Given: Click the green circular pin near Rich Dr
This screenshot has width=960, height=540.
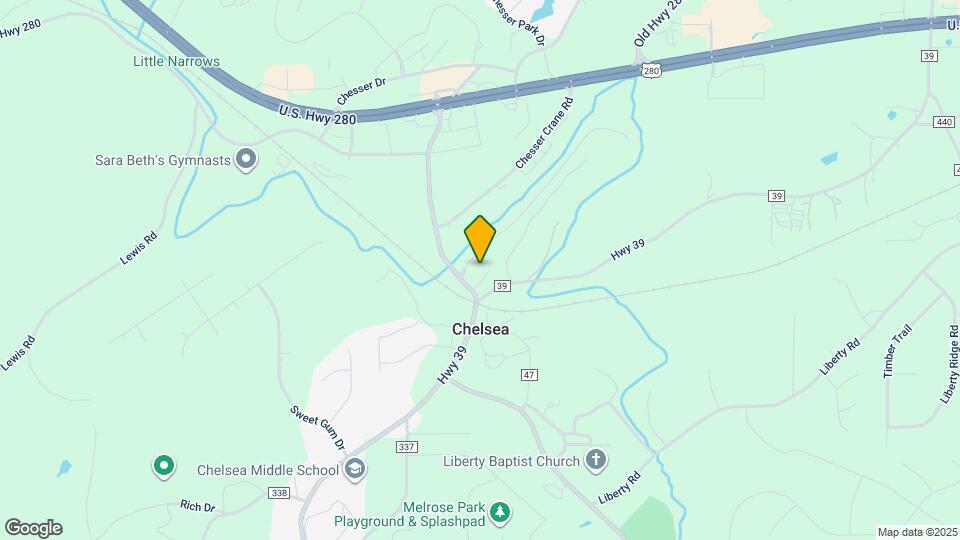Looking at the screenshot, I should tap(163, 467).
